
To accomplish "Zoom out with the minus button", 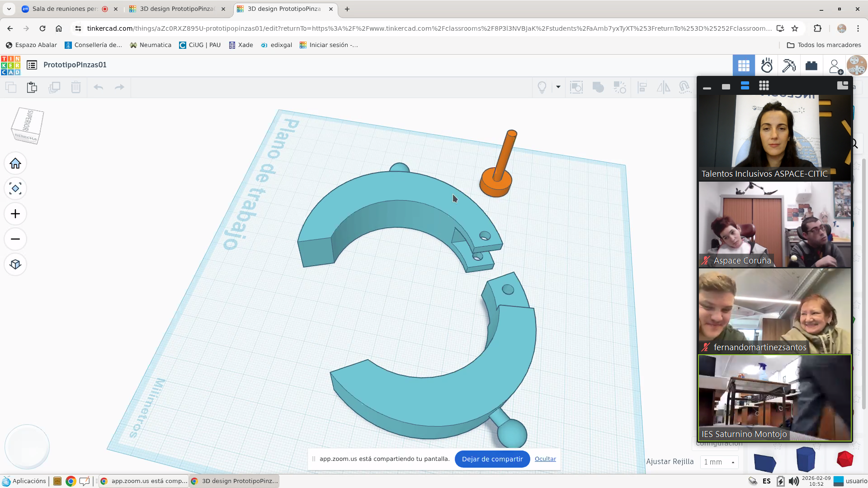I will point(15,239).
